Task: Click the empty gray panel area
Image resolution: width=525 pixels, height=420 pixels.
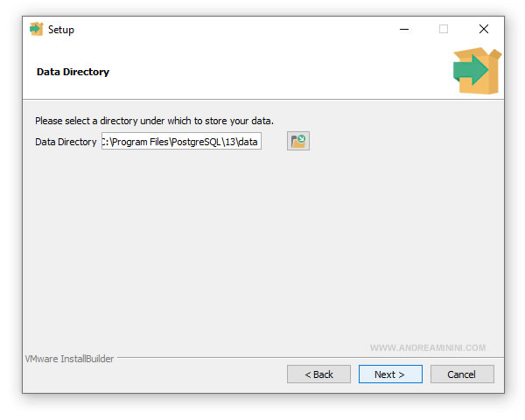Action: [262, 248]
